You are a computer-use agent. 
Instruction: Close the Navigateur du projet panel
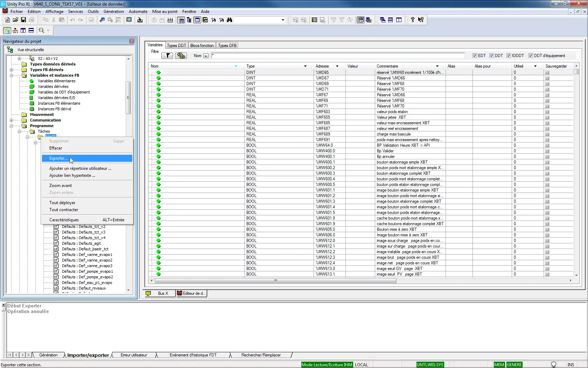(132, 41)
